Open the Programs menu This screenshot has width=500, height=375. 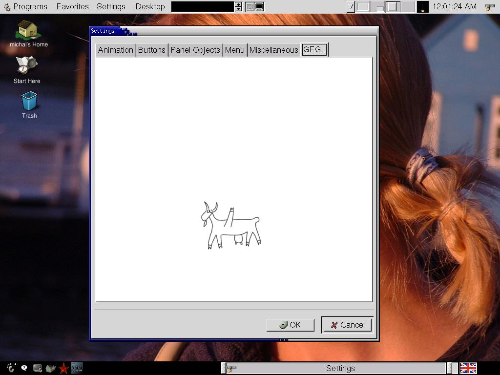click(26, 7)
